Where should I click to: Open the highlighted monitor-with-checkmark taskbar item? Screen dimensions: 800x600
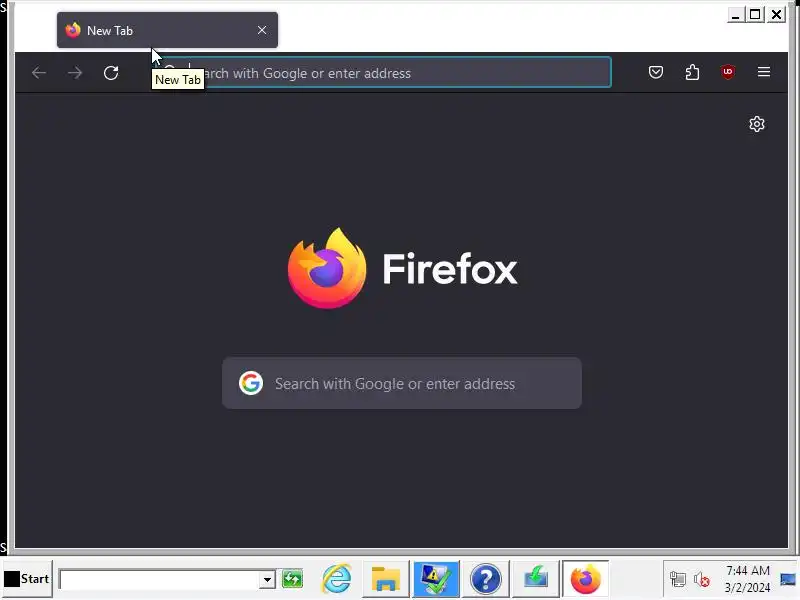pyautogui.click(x=436, y=579)
